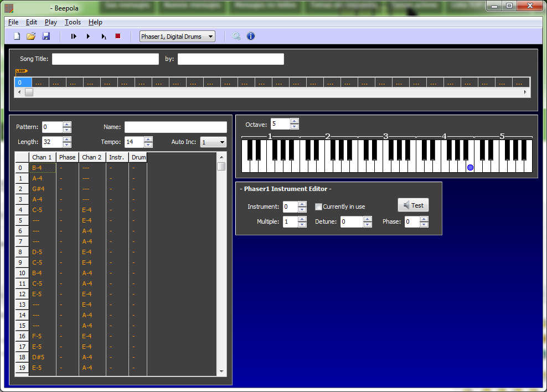
Task: Increase the Tempo value
Action: click(148, 139)
